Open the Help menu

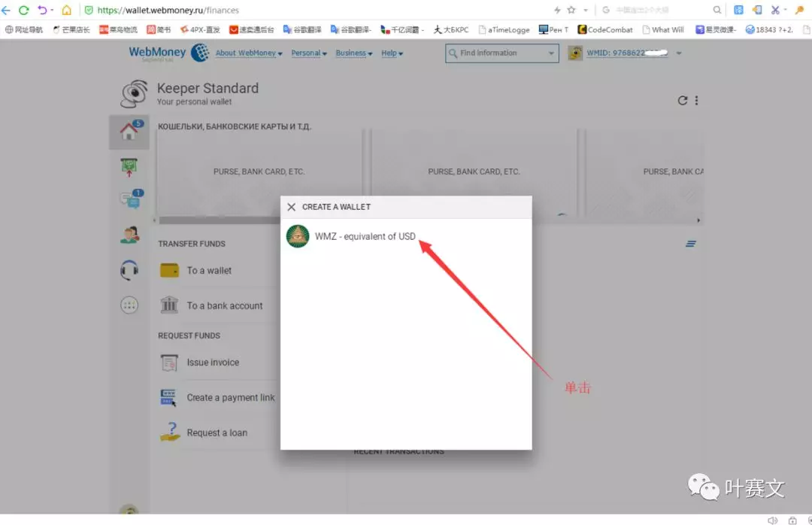(x=392, y=53)
